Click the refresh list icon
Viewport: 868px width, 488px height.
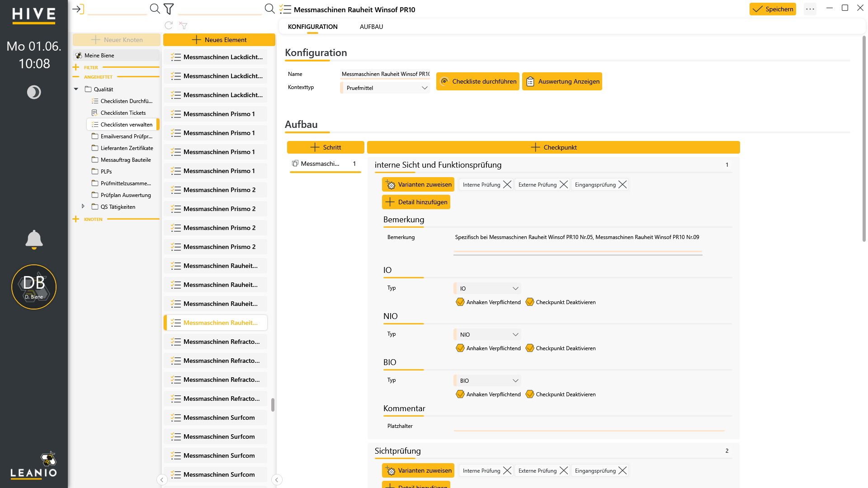point(169,25)
